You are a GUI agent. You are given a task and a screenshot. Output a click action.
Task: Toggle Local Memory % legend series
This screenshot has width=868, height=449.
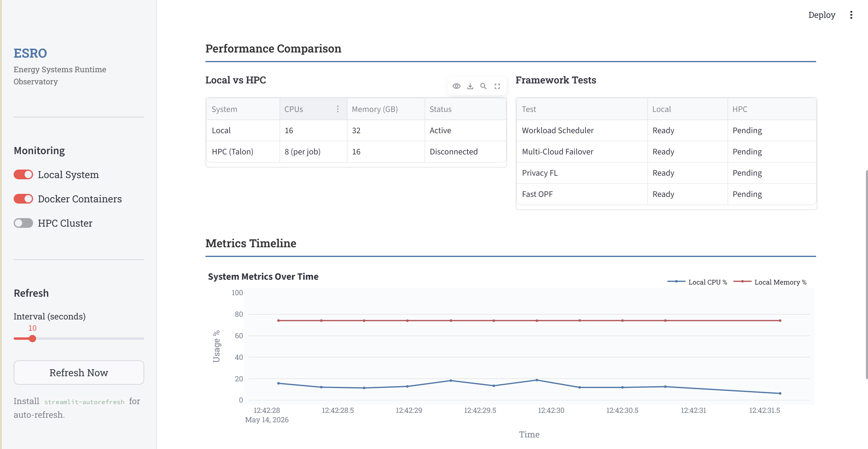click(770, 282)
